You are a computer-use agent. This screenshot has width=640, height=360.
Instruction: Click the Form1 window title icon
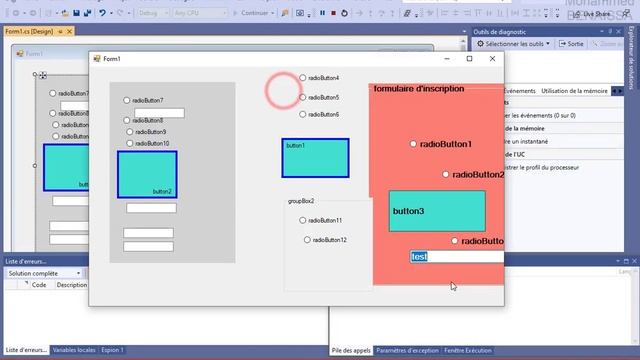click(97, 59)
